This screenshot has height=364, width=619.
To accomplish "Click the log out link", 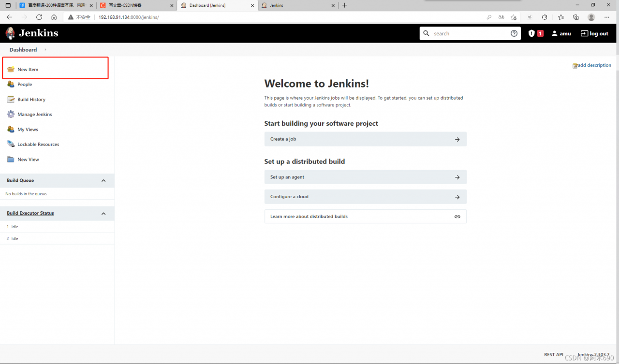I will tap(594, 33).
